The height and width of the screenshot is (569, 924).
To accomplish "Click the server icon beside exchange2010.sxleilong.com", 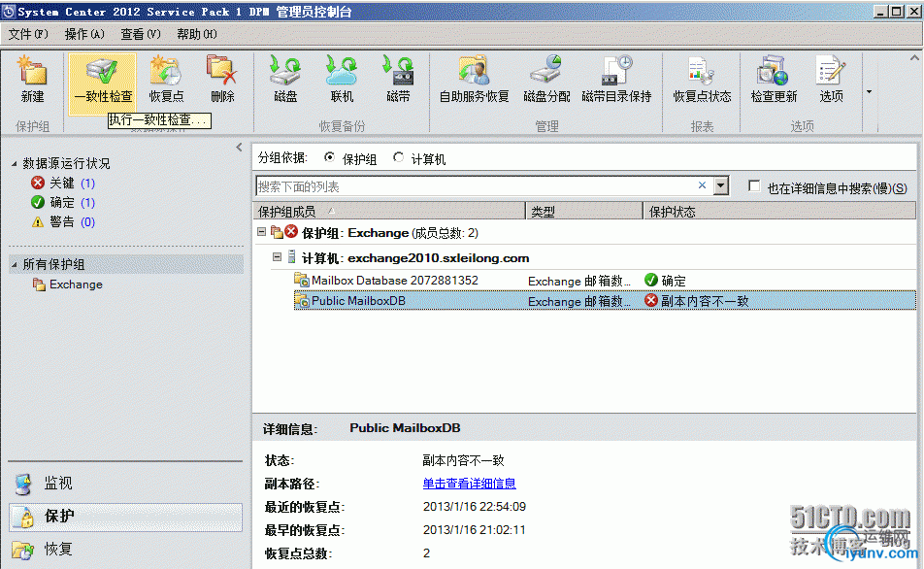I will click(292, 257).
